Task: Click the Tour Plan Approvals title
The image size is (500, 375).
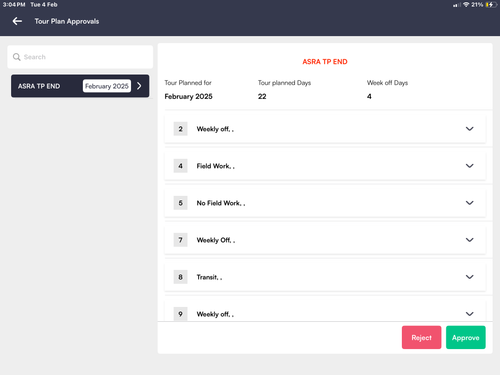Action: (x=67, y=21)
